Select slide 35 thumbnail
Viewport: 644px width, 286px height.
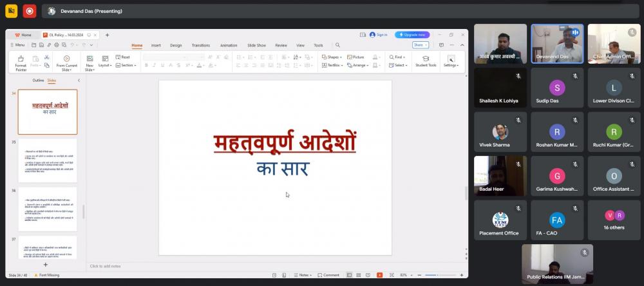tap(48, 160)
